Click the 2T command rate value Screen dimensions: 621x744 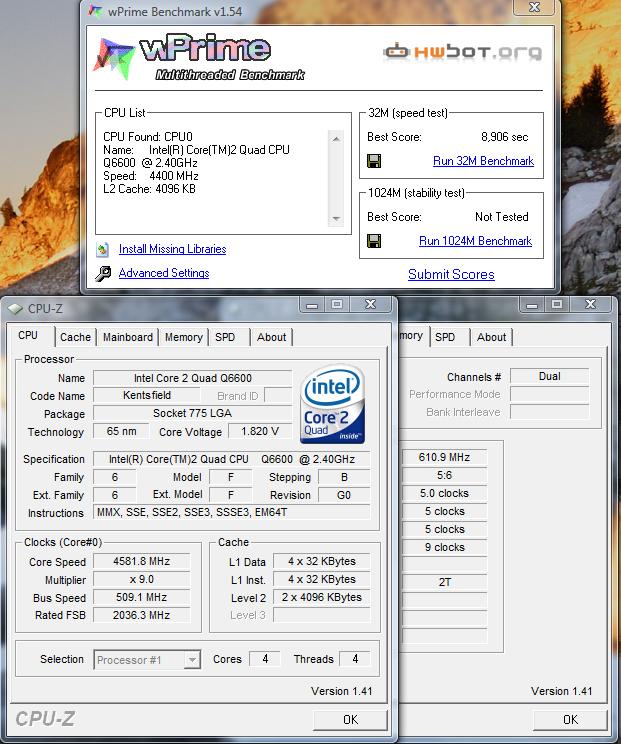coord(444,582)
